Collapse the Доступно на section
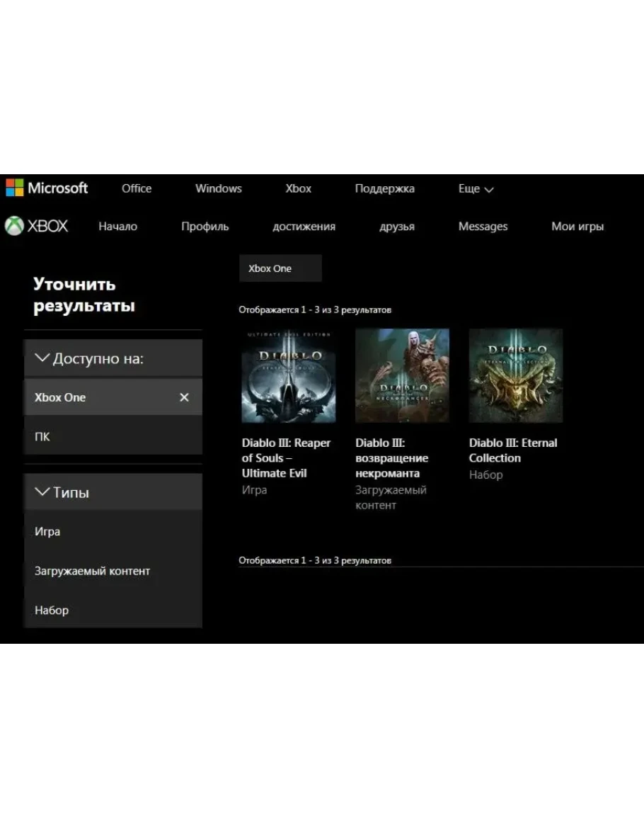The height and width of the screenshot is (818, 644). click(42, 358)
